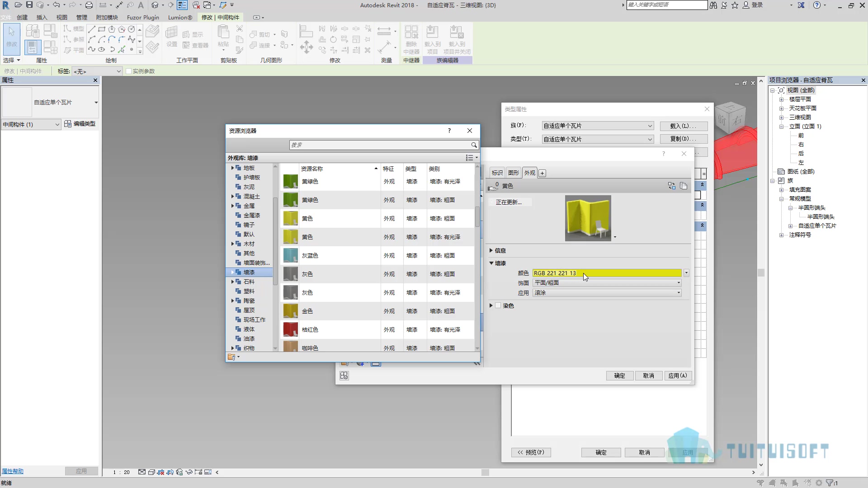Click 载入(L) button in Type Properties
The height and width of the screenshot is (488, 868).
pyautogui.click(x=684, y=126)
